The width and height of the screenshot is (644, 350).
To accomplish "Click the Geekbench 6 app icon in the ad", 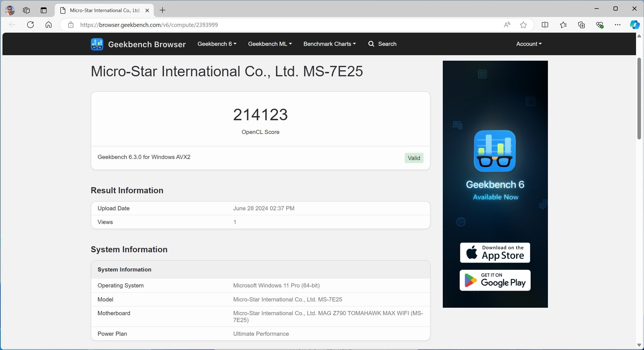I will tap(495, 151).
